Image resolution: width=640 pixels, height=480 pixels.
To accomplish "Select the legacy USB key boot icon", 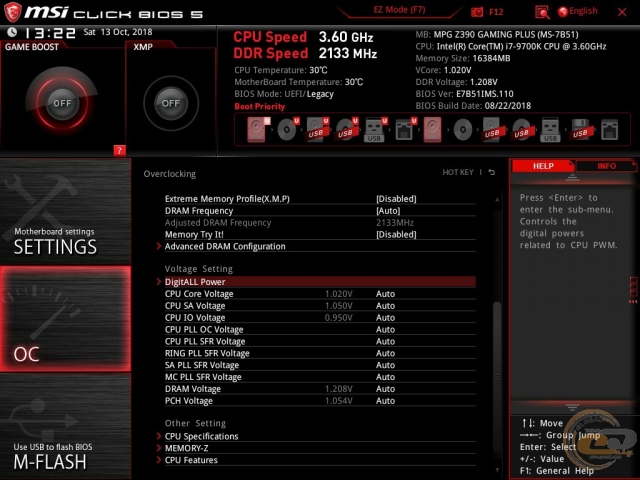I will (550, 130).
